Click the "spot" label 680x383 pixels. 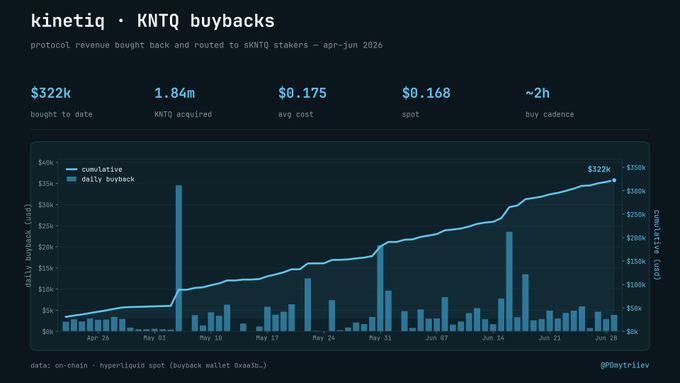tap(410, 115)
